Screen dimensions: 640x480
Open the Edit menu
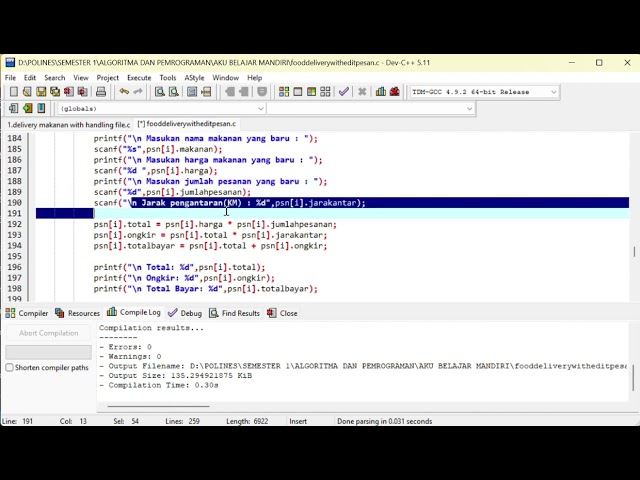(30, 78)
